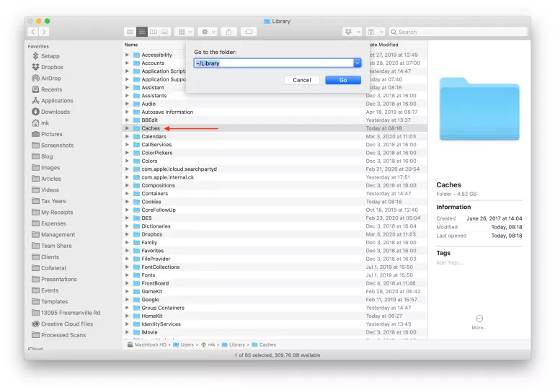Expand the Containers folder disclosure triangle

point(127,194)
